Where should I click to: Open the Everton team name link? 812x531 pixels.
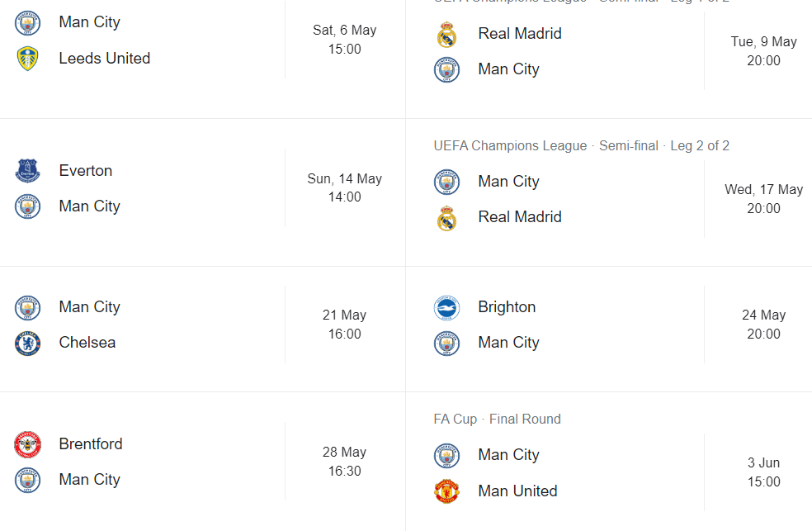[x=85, y=171]
